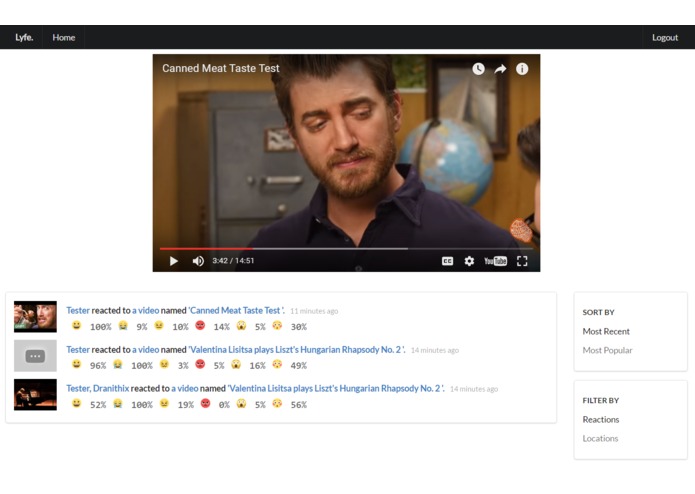Go to Home in navigation bar
695x494 pixels.
(63, 37)
